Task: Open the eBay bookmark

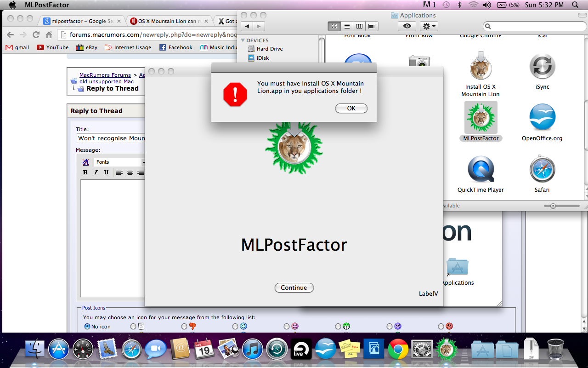Action: click(x=87, y=47)
